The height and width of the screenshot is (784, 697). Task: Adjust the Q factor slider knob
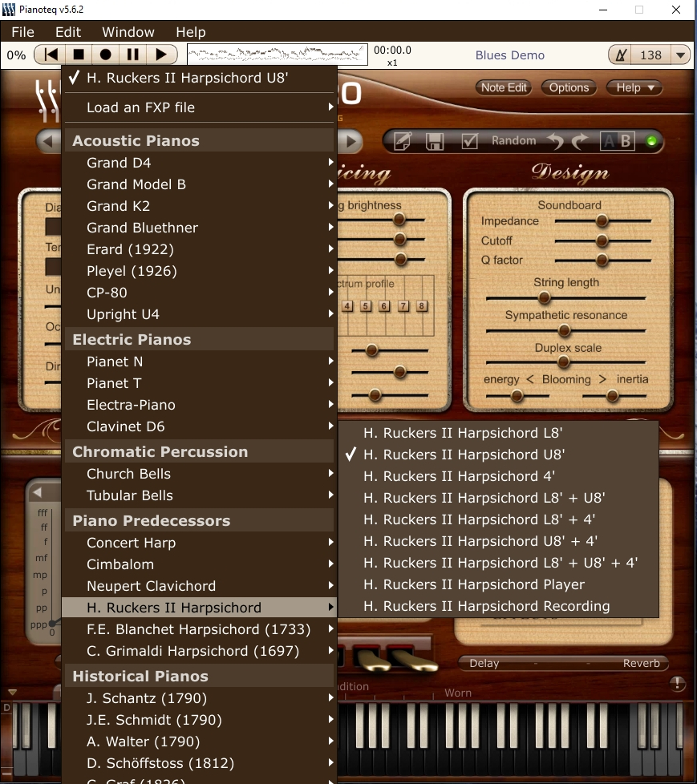[x=602, y=260]
